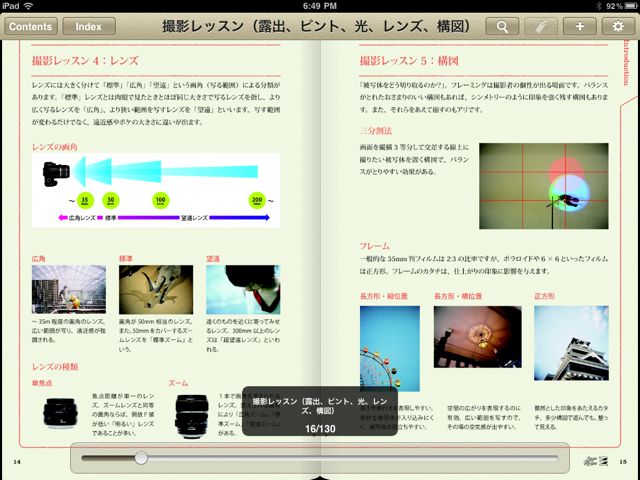Tap the logo icon beside page 15

[596, 461]
